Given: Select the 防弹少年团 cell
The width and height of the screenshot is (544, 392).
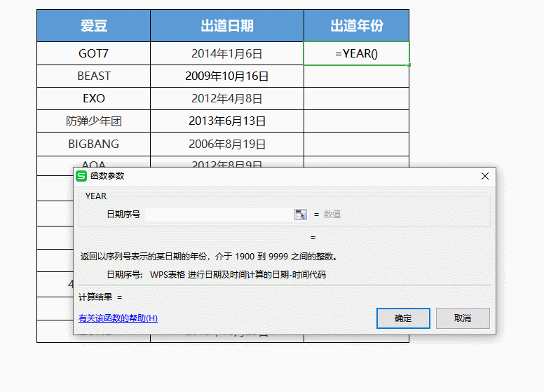Looking at the screenshot, I should pyautogui.click(x=93, y=121).
